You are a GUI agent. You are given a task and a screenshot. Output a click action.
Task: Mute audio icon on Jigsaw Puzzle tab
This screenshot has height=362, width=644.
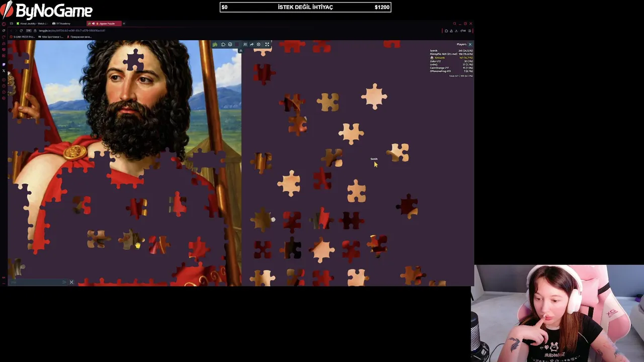point(93,24)
